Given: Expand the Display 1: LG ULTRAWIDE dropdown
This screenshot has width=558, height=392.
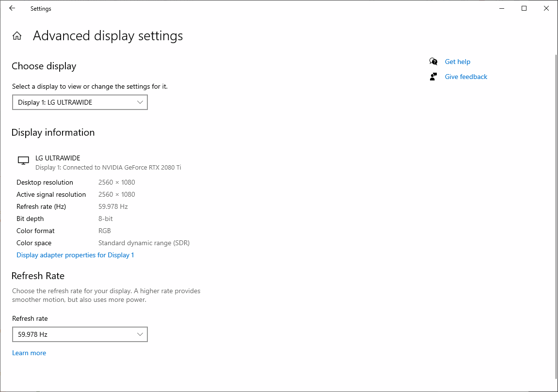Looking at the screenshot, I should click(x=80, y=102).
